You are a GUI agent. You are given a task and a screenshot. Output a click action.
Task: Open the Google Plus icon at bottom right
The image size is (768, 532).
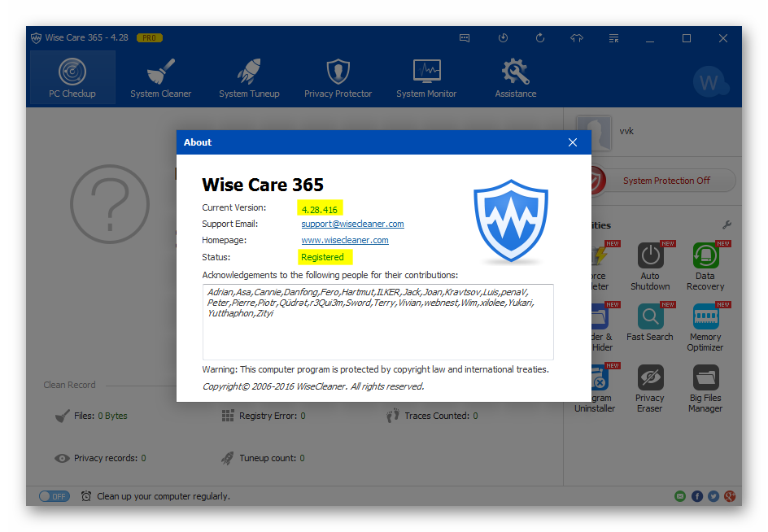730,496
